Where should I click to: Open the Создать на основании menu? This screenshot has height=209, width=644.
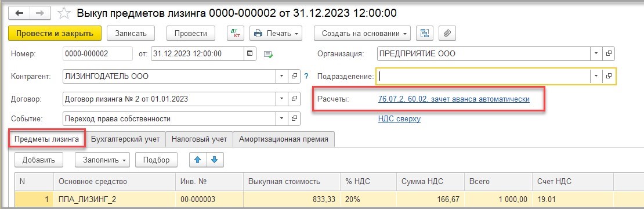[x=363, y=33]
